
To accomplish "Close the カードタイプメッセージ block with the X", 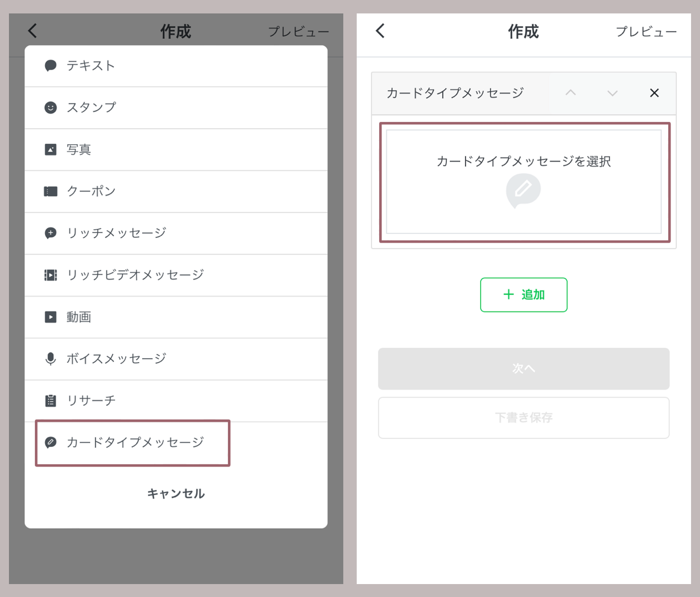I will pos(654,93).
